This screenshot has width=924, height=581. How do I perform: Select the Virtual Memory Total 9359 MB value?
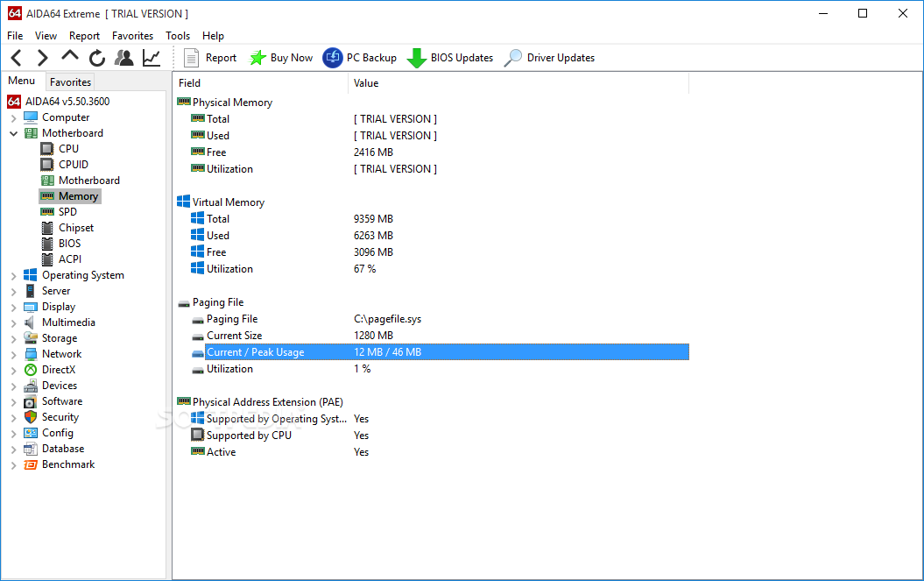[373, 219]
